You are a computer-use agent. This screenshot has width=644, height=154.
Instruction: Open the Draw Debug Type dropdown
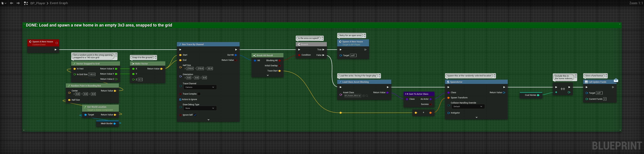[200, 108]
